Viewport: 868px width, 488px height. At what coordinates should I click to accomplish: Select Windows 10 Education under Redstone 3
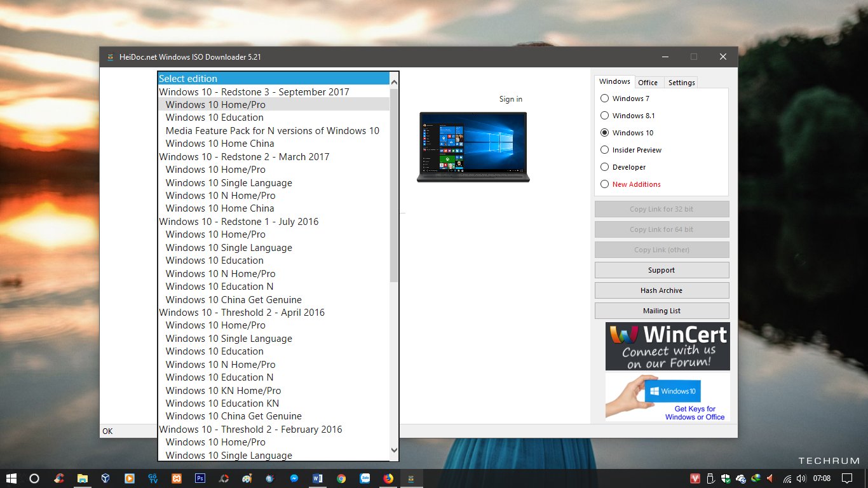click(274, 118)
